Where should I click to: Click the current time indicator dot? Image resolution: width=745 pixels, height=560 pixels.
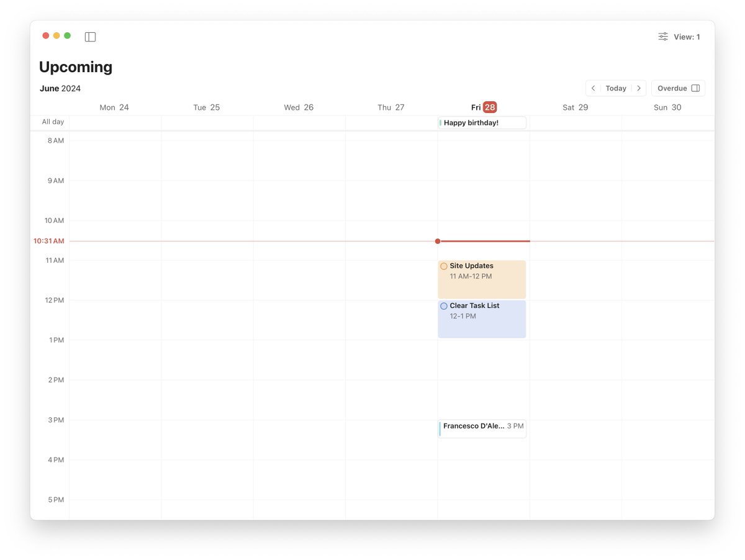[x=438, y=241]
